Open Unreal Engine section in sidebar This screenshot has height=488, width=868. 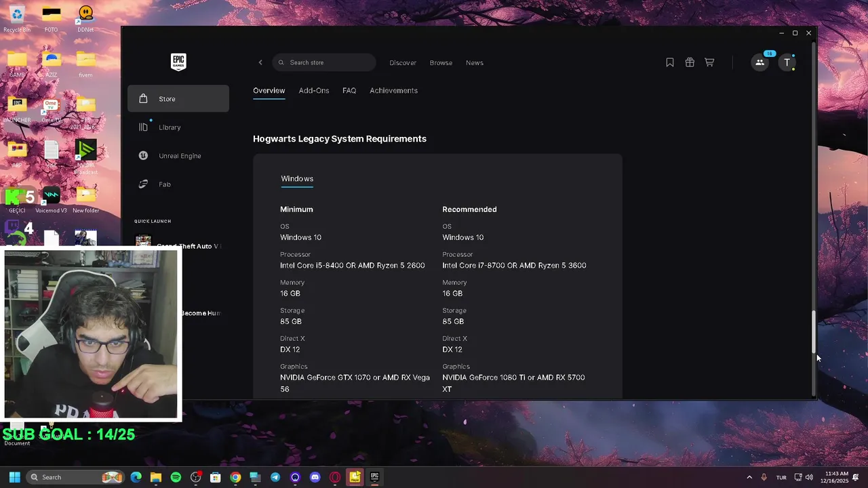pyautogui.click(x=178, y=156)
